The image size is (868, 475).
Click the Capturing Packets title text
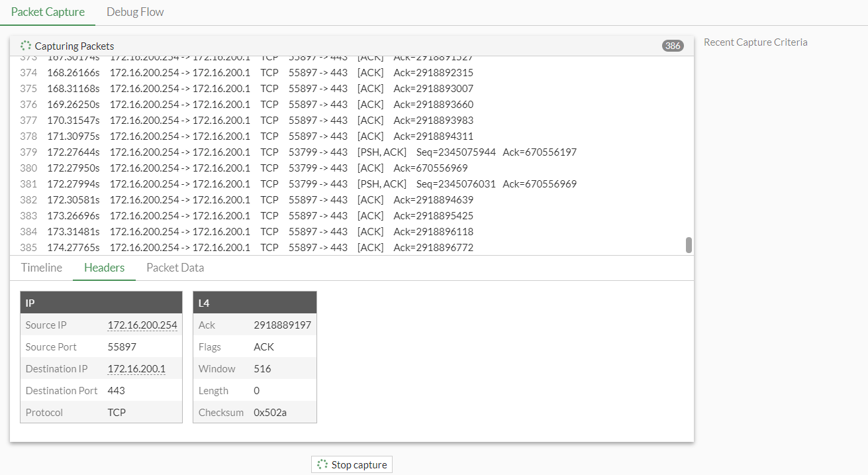(x=74, y=46)
